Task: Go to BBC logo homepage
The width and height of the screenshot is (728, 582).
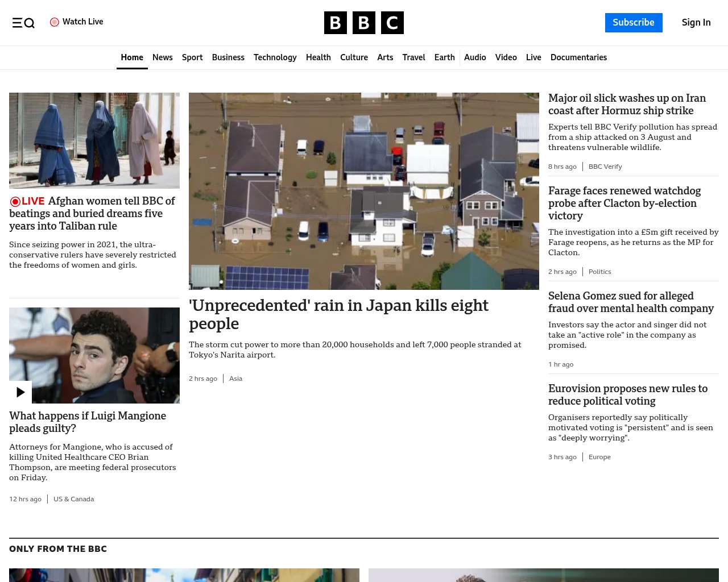Action: pos(364,23)
